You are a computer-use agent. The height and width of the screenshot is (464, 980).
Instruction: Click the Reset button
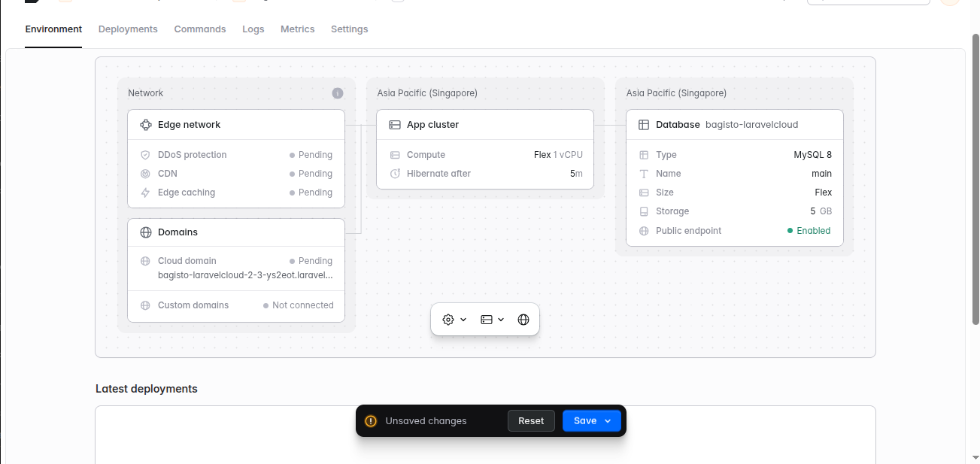[x=531, y=421]
